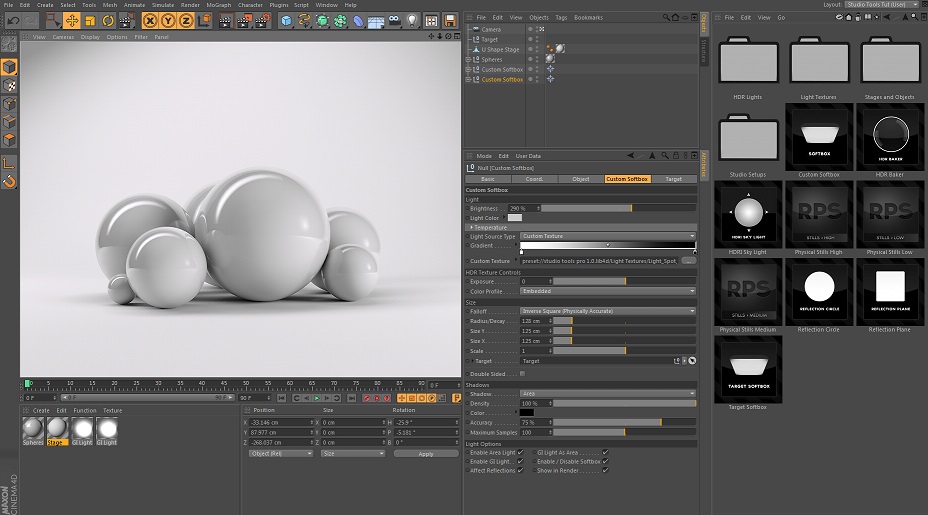
Task: Enable Model mode cube in left palette
Action: pos(9,66)
